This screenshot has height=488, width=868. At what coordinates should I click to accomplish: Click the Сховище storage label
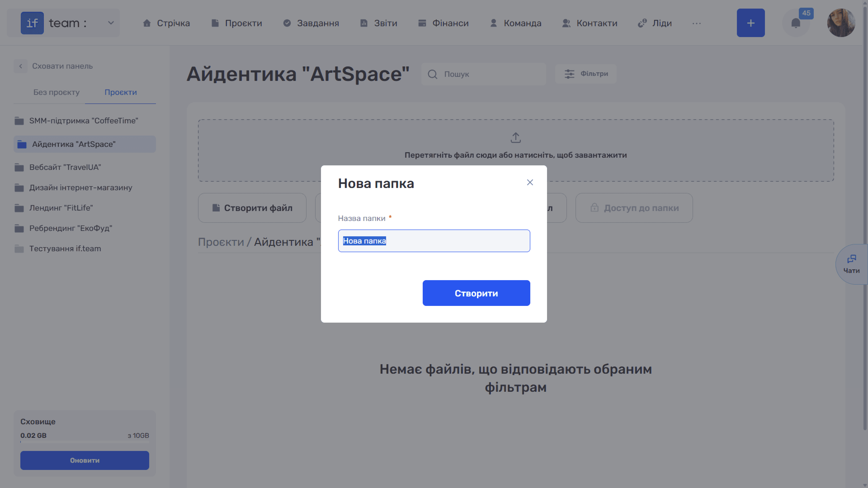pos(38,421)
